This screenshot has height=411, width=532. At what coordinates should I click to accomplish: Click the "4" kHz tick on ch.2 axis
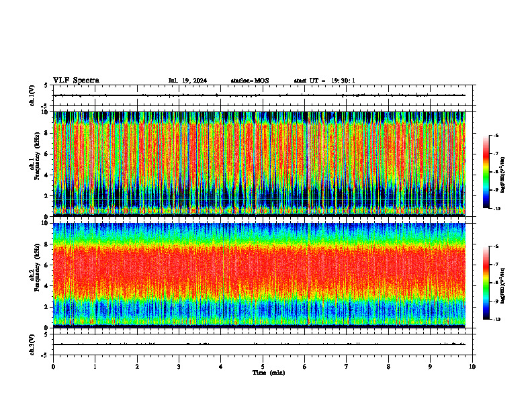[47, 286]
